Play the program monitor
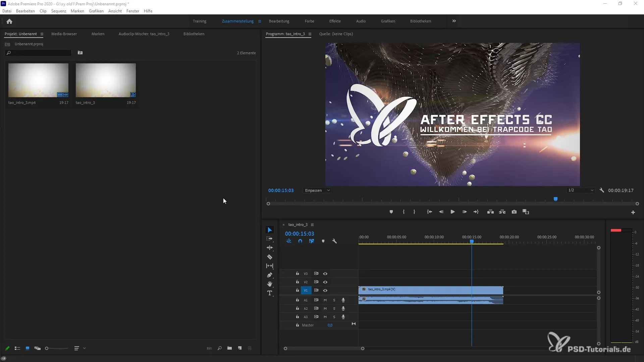The height and width of the screenshot is (362, 644). coord(452,212)
